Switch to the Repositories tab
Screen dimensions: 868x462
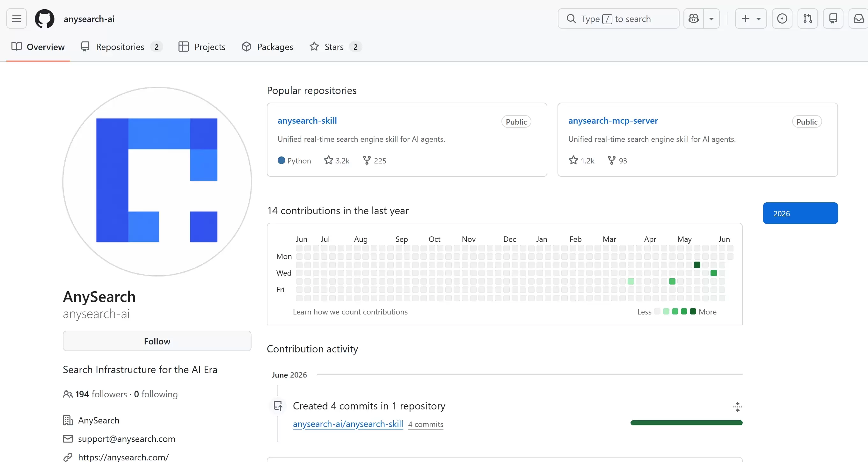click(x=122, y=47)
